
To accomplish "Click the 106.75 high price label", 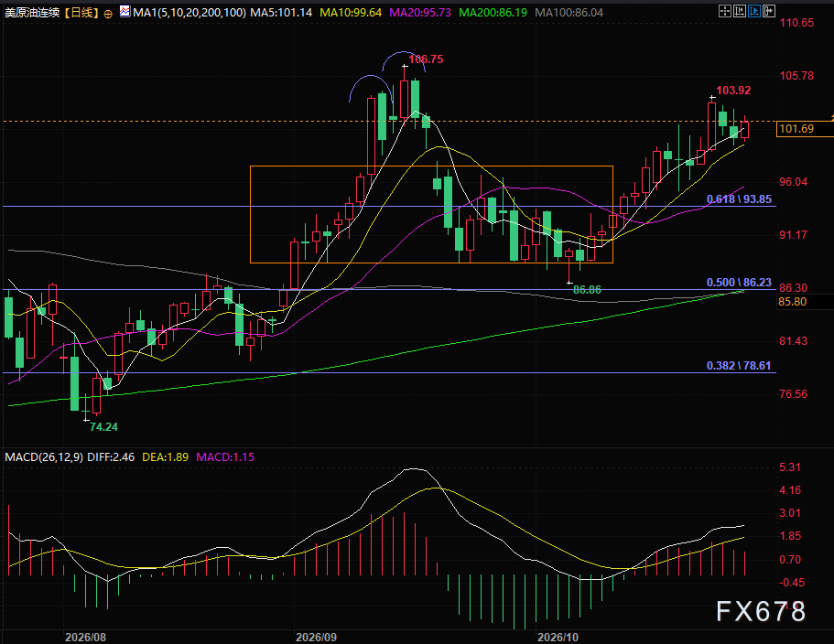I will point(426,59).
